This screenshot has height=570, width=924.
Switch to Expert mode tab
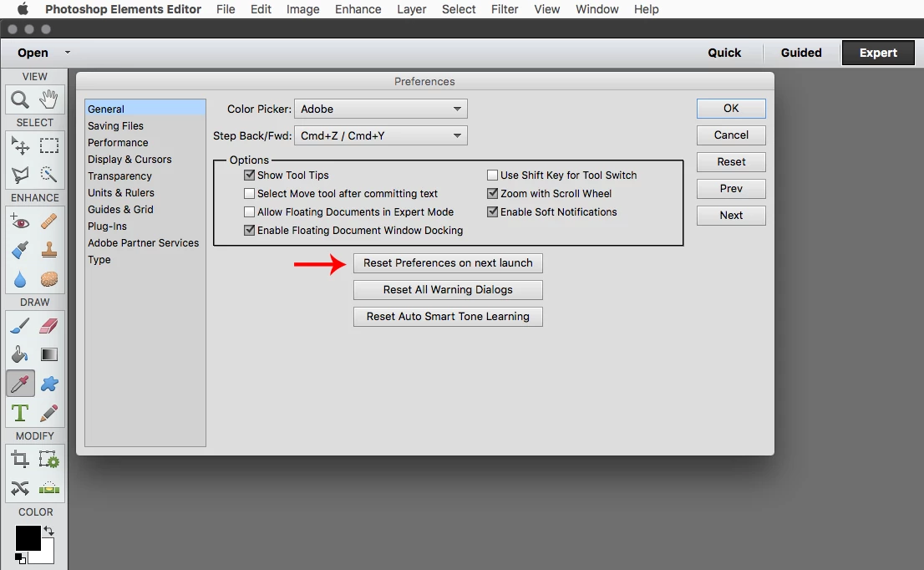pyautogui.click(x=878, y=53)
